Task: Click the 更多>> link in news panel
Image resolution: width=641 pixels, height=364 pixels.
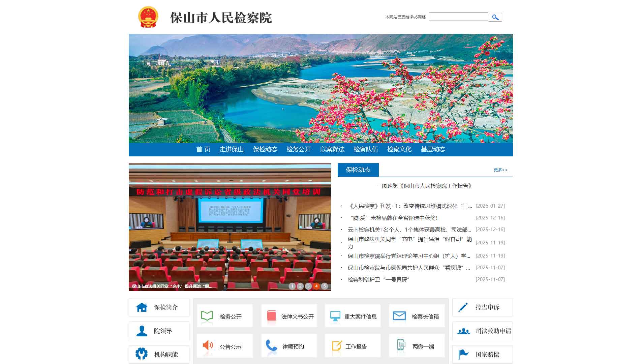Action: point(500,170)
